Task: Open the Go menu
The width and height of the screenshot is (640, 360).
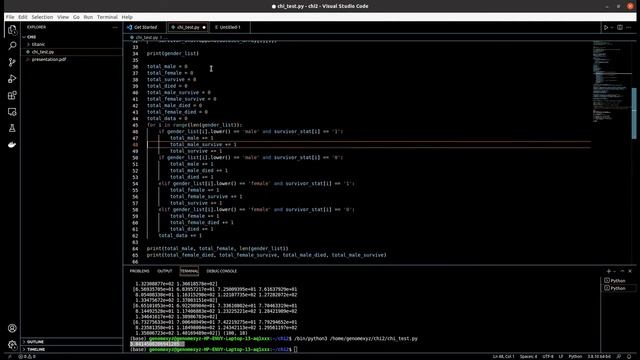Action: coord(76,17)
